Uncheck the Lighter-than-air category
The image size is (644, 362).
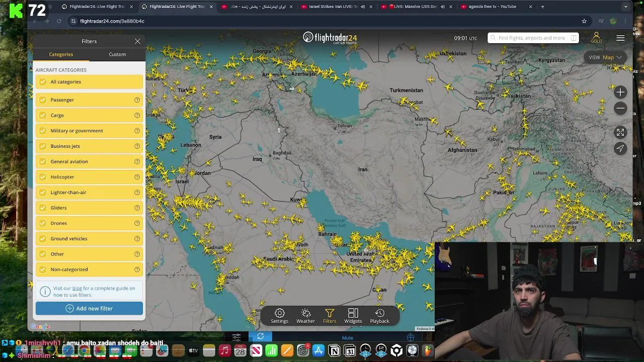coord(43,193)
